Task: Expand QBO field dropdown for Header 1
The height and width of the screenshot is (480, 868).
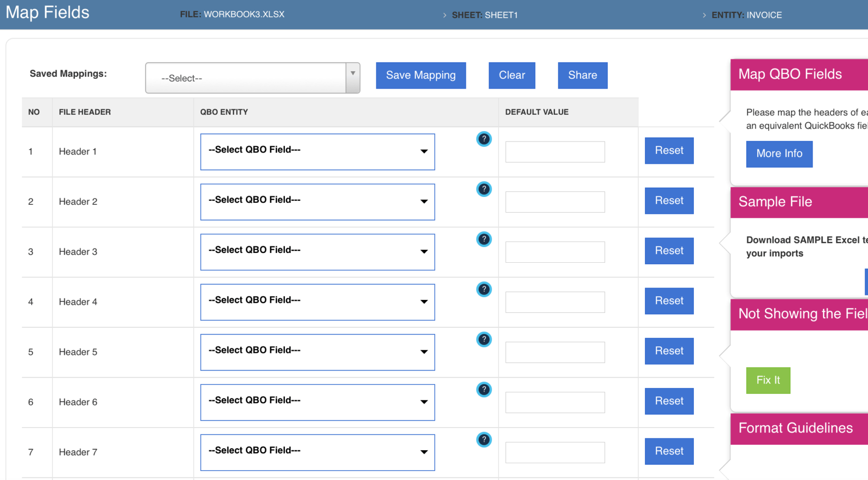Action: 318,151
